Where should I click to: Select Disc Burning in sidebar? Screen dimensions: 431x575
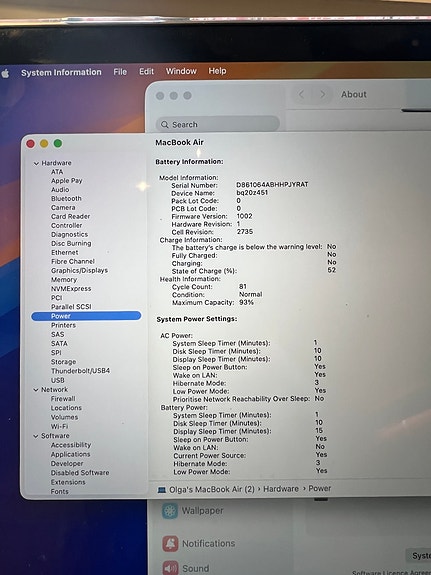pyautogui.click(x=71, y=243)
